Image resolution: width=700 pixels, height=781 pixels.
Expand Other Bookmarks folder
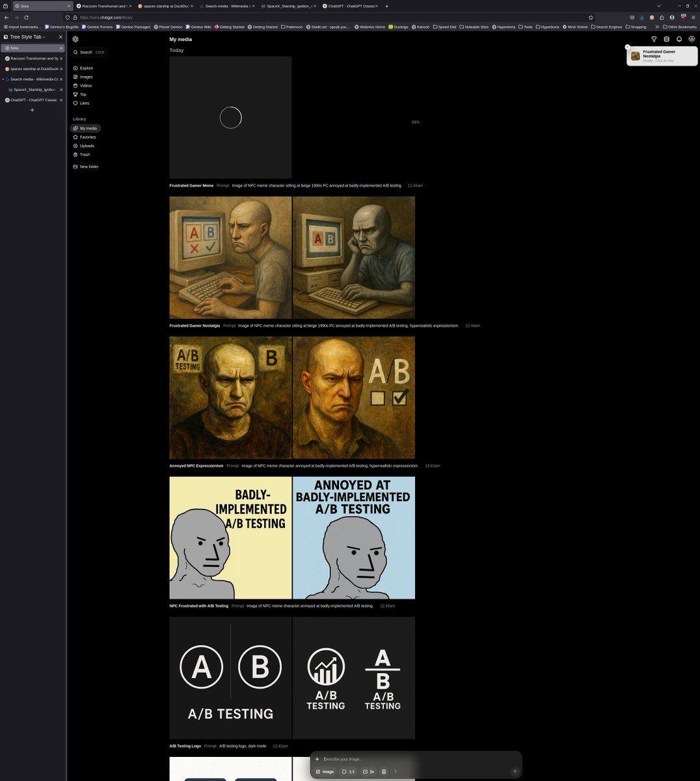click(680, 27)
